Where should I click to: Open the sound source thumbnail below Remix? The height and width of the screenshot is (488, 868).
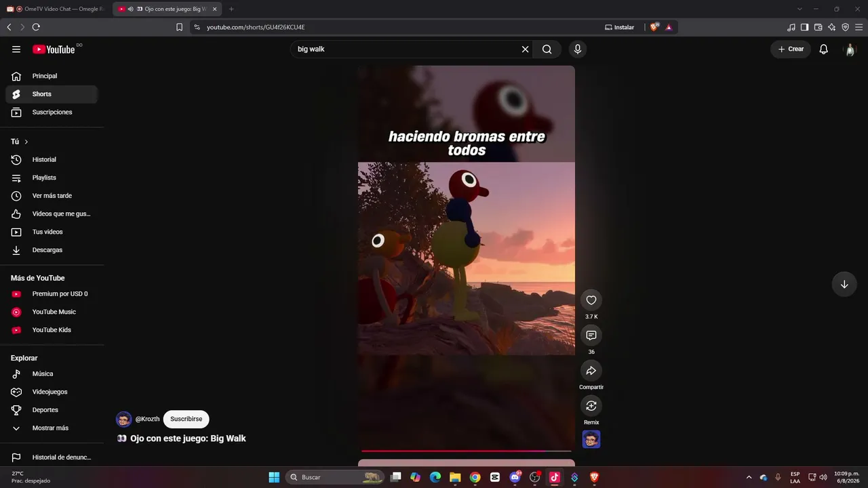click(x=591, y=440)
